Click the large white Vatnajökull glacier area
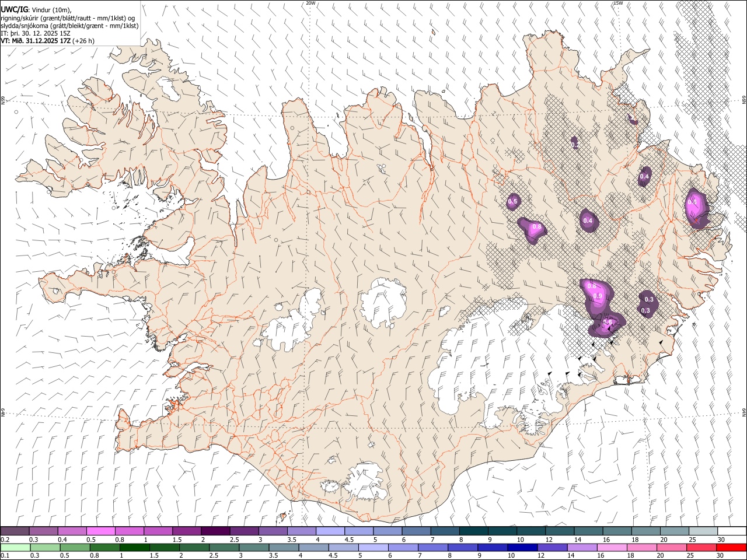The image size is (747, 560). (502, 362)
